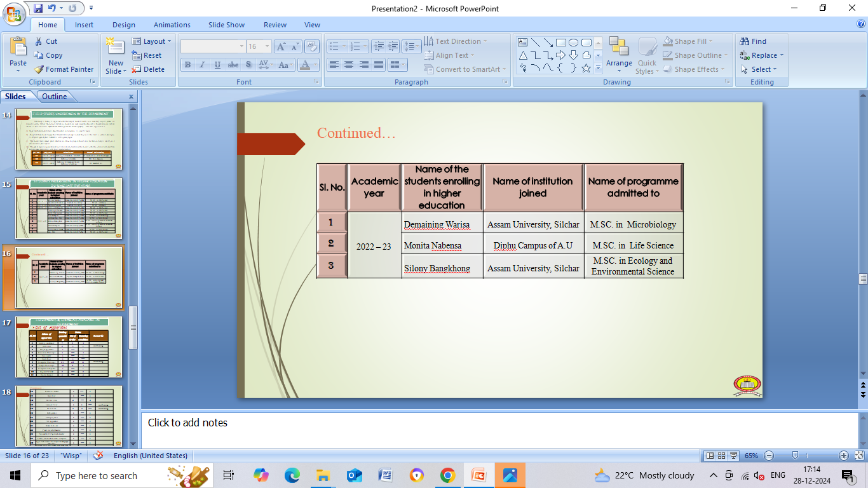Select the Center align paragraph icon

349,65
